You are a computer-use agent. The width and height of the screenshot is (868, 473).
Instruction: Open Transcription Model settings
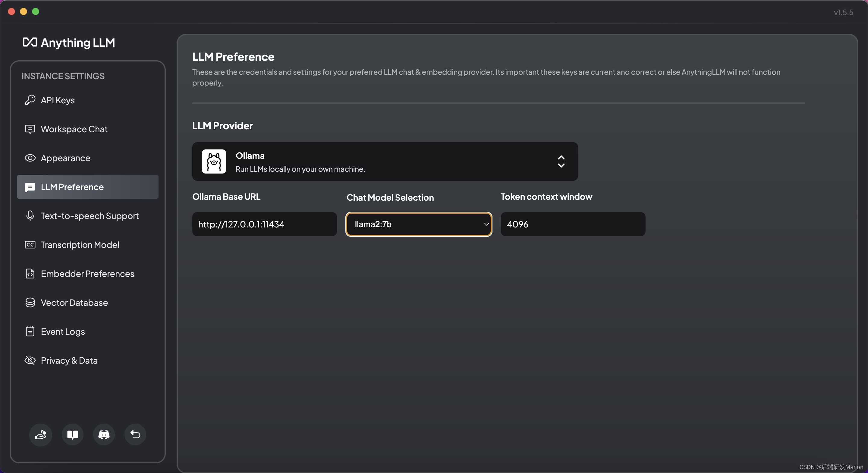(x=80, y=245)
